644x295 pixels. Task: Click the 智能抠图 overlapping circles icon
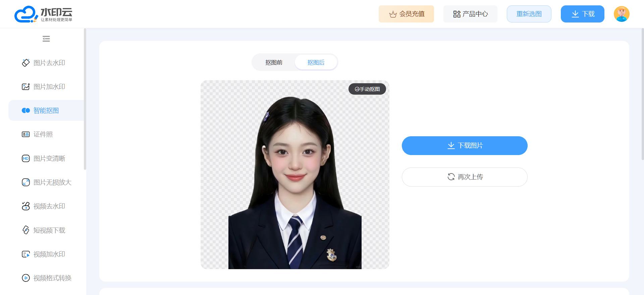point(26,110)
